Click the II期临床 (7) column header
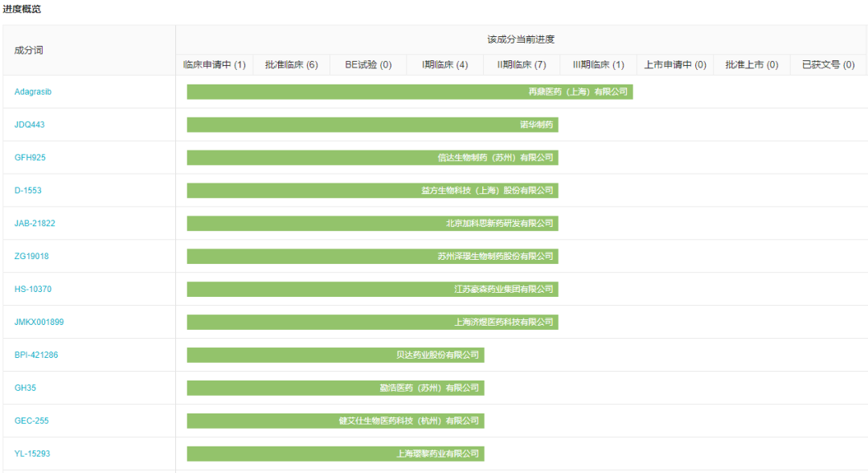Viewport: 868px width, 473px height. [522, 65]
